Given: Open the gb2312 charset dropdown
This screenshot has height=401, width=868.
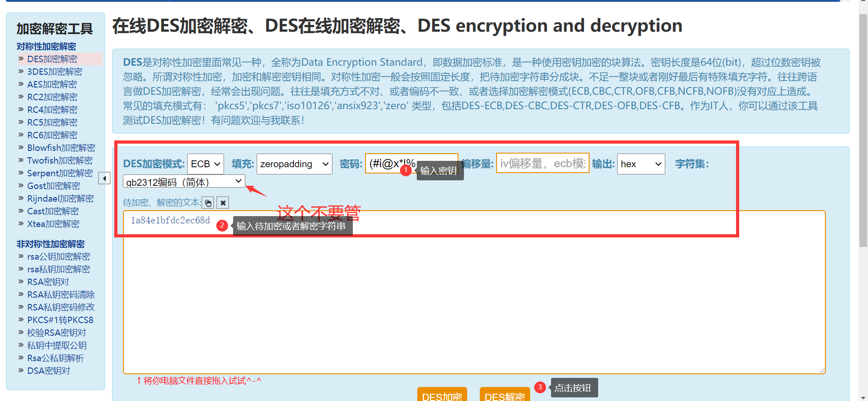Looking at the screenshot, I should pyautogui.click(x=184, y=181).
